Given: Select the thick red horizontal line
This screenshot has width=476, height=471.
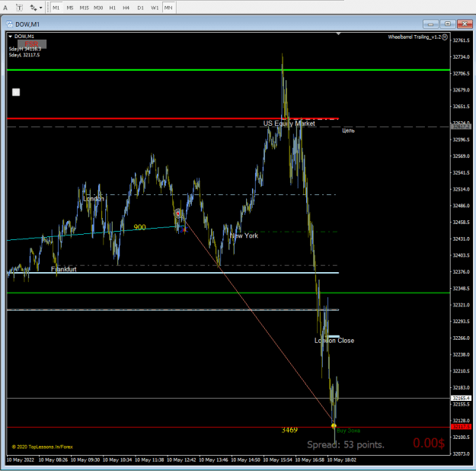Looking at the screenshot, I should [172, 118].
